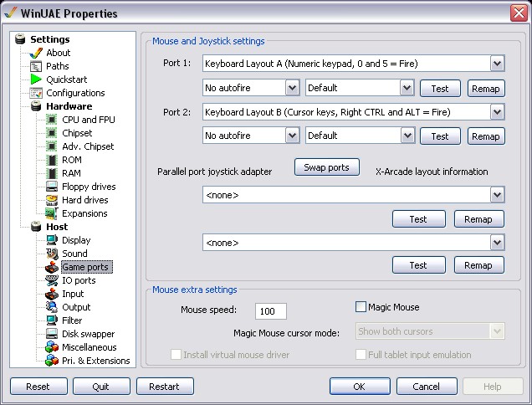
Task: Click the Disk swapper icon
Action: pyautogui.click(x=52, y=334)
